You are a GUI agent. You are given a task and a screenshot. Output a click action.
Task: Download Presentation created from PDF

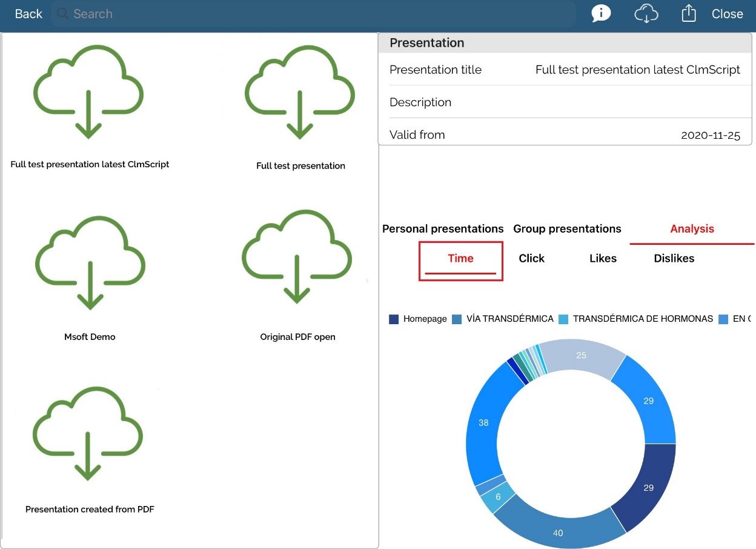[88, 433]
